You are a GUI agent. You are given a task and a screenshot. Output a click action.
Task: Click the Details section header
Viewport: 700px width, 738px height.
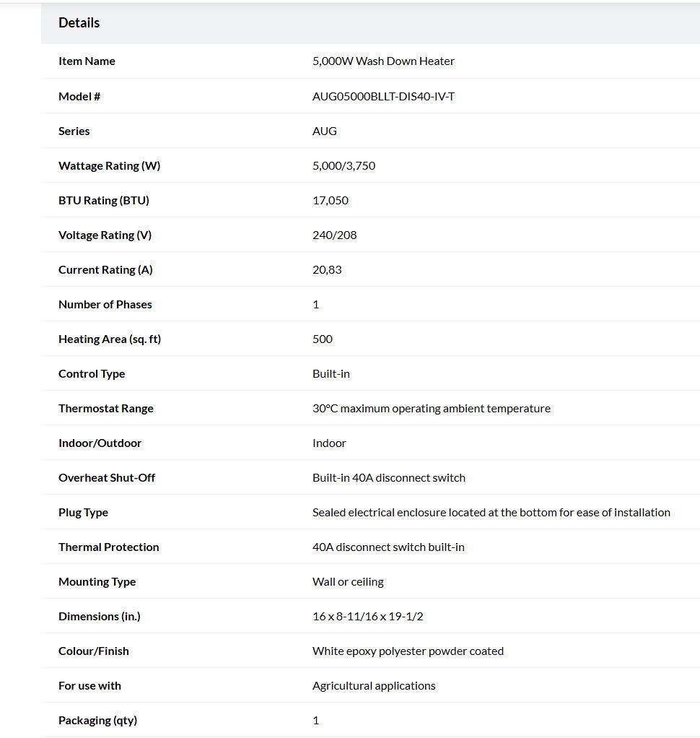79,22
